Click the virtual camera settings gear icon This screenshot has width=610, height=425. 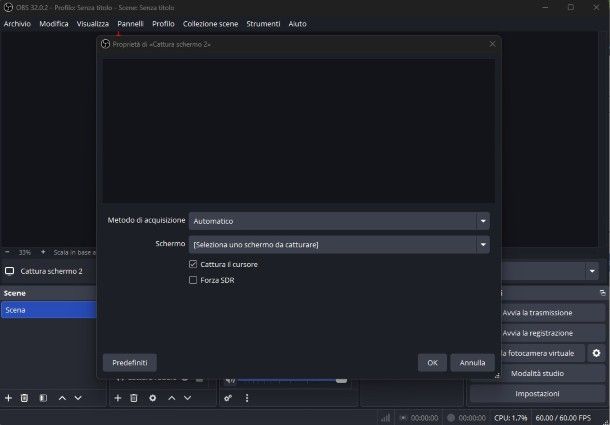pyautogui.click(x=596, y=353)
